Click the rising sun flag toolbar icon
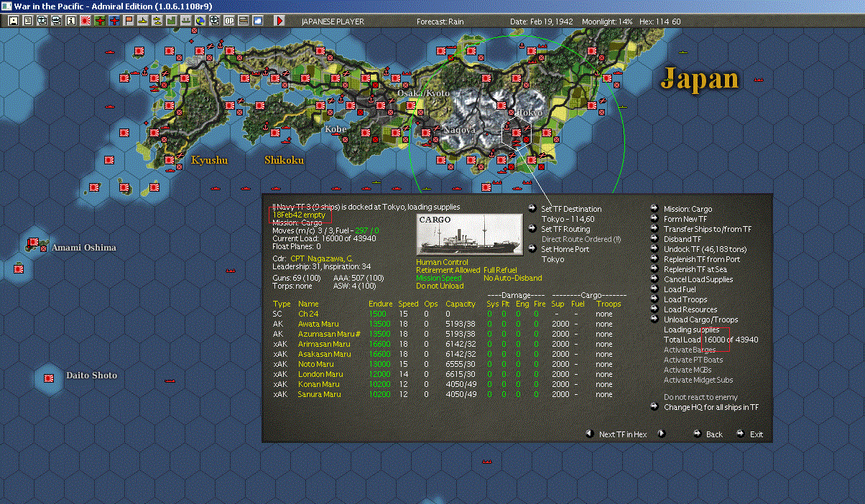 coord(85,21)
